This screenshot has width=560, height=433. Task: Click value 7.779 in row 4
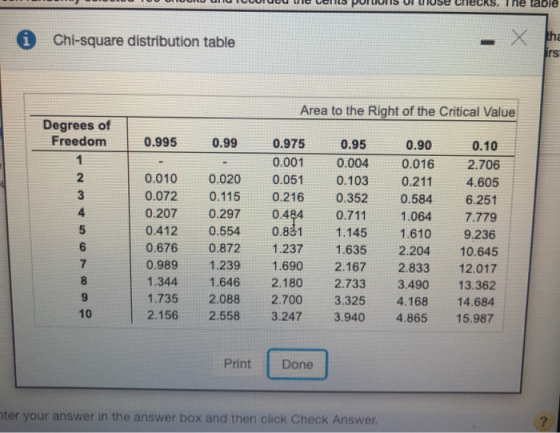(481, 217)
